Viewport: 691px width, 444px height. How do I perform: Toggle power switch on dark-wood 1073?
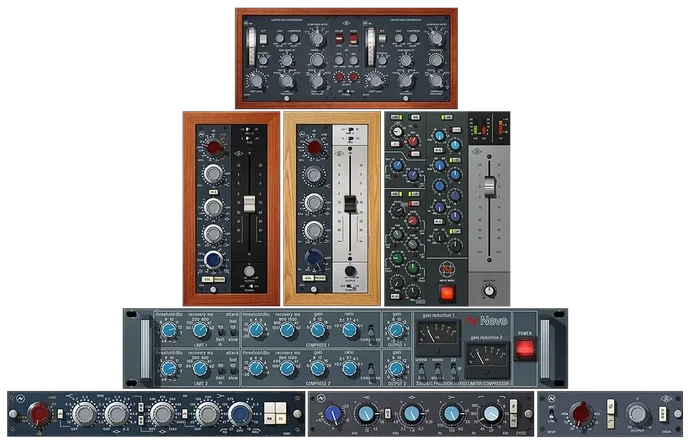tap(250, 286)
